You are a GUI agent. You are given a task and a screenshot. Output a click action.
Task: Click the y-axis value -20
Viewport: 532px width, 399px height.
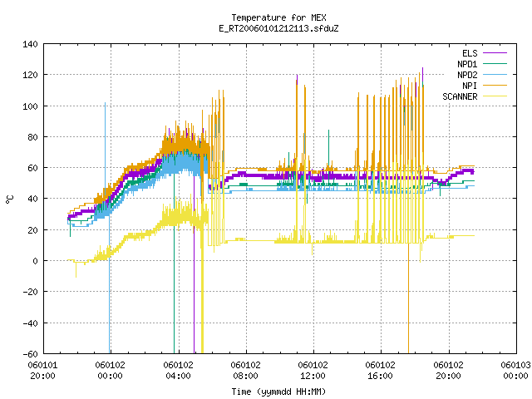[30, 292]
